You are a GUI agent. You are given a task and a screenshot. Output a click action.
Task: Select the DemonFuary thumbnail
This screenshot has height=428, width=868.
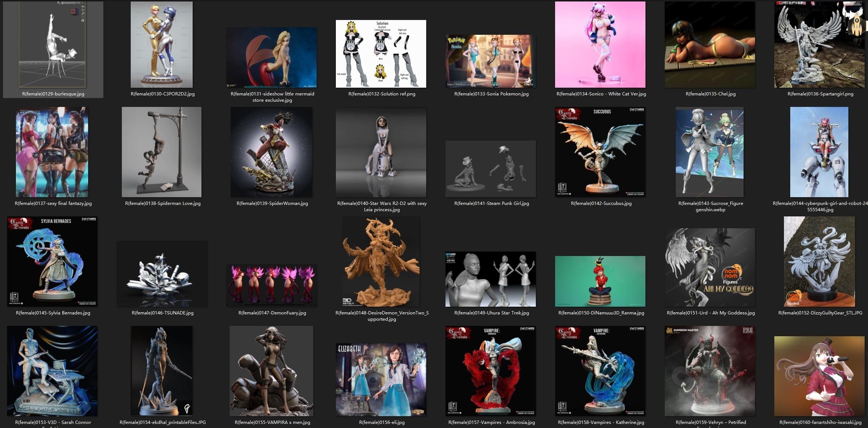coord(271,286)
